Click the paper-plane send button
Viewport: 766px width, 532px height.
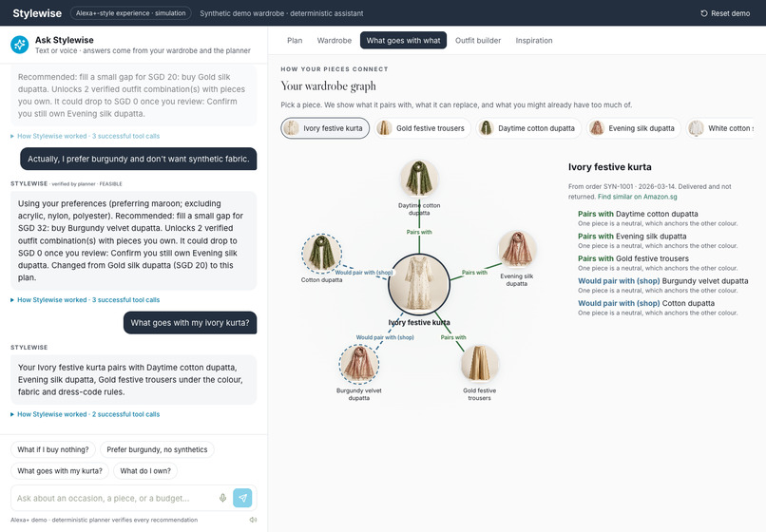tap(242, 498)
